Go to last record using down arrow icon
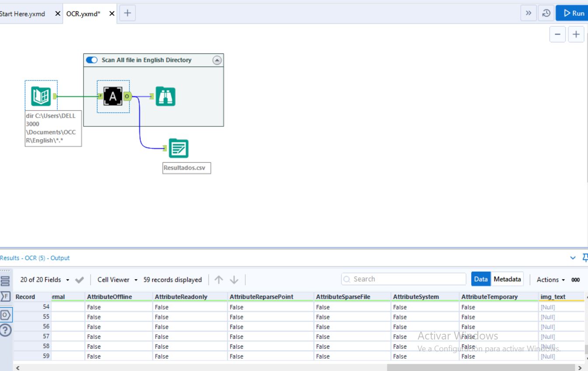Image resolution: width=588 pixels, height=371 pixels. (x=234, y=279)
